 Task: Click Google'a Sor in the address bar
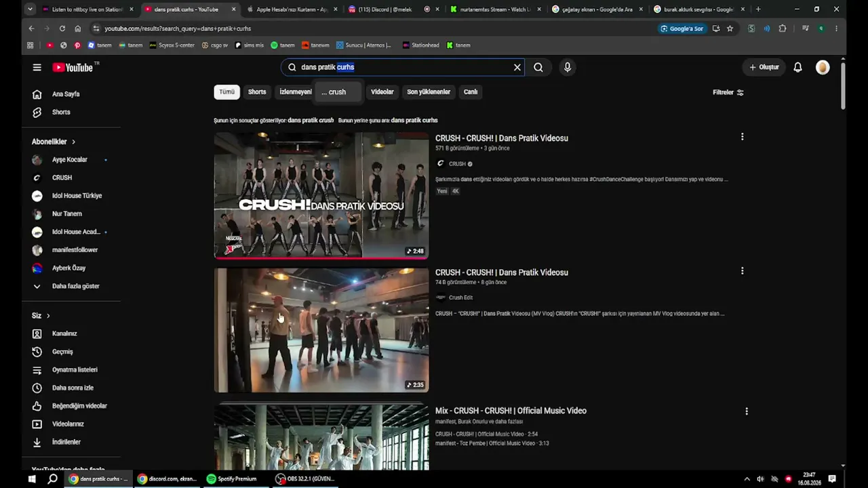pos(682,28)
